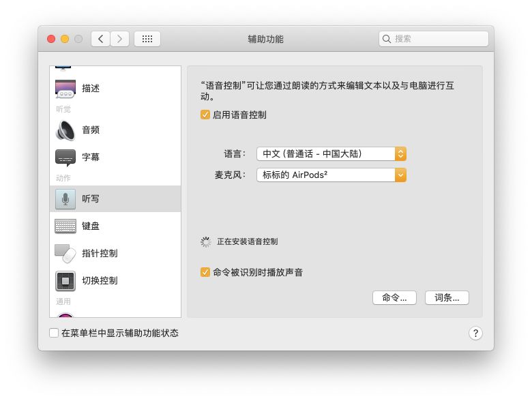Click the 描述 display icon in sidebar
Screen dimensions: 532x401
(65, 89)
